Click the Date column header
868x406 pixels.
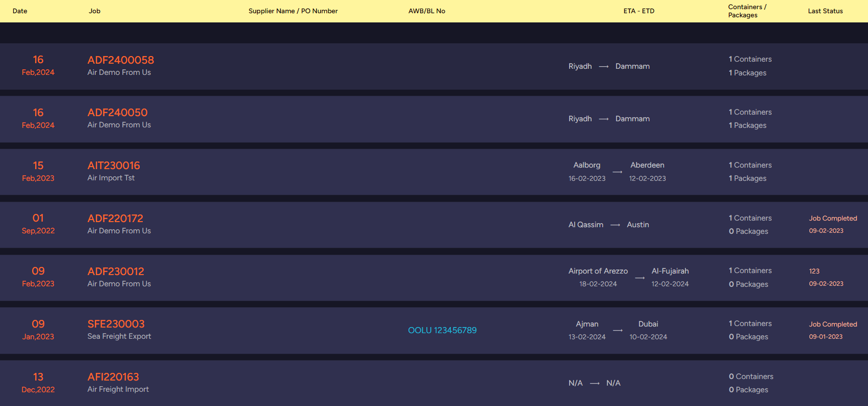tap(20, 11)
